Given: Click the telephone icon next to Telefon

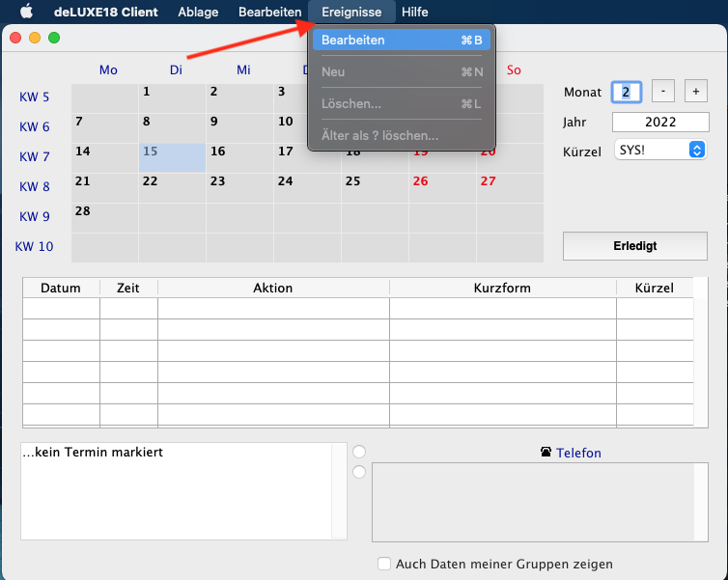Looking at the screenshot, I should tap(546, 453).
